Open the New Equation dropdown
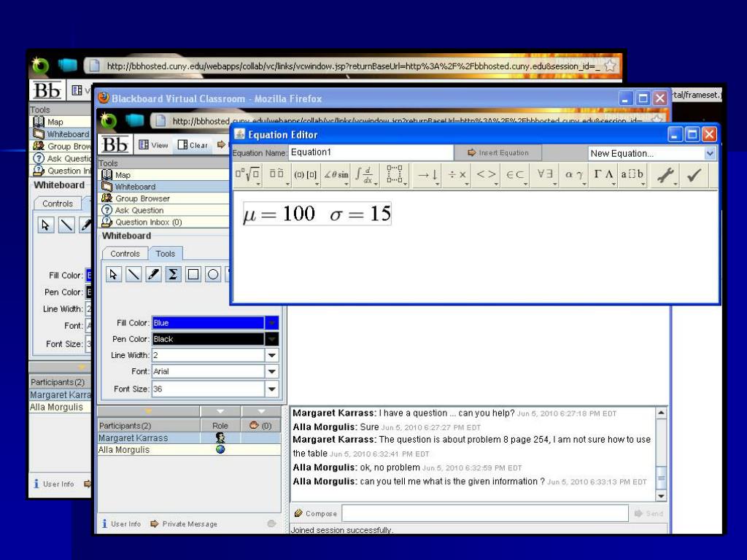Image resolution: width=747 pixels, height=560 pixels. tap(709, 153)
